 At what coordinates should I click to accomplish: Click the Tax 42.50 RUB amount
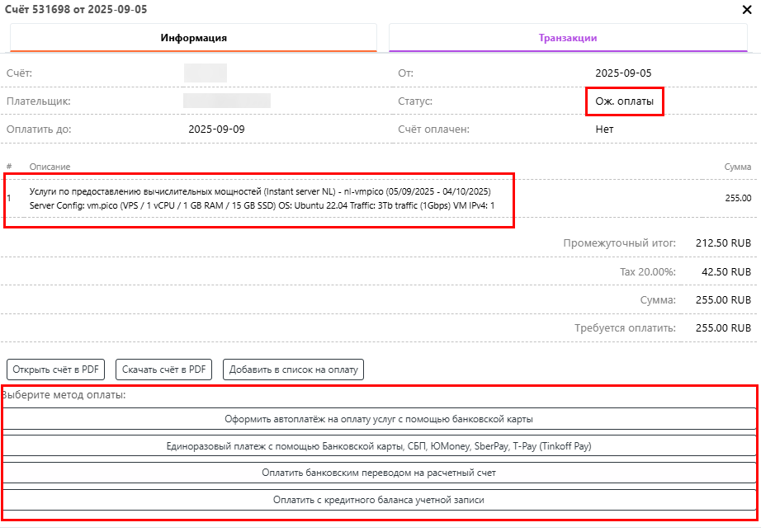(726, 271)
